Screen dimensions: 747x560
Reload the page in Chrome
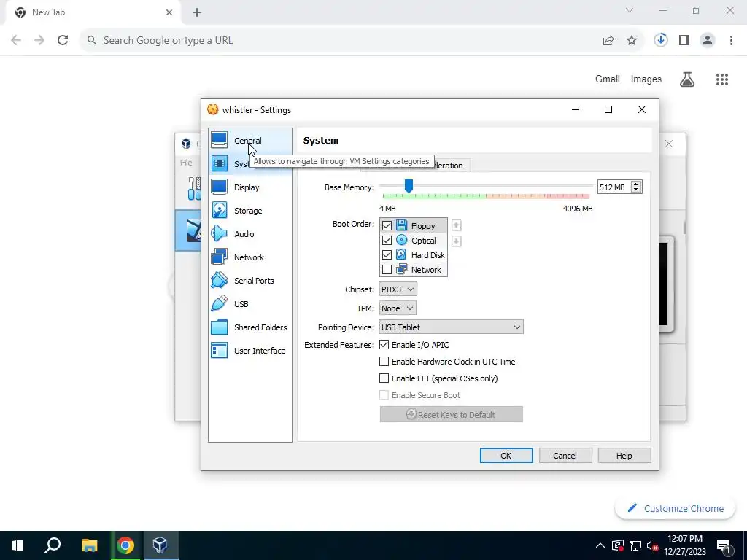(x=63, y=40)
